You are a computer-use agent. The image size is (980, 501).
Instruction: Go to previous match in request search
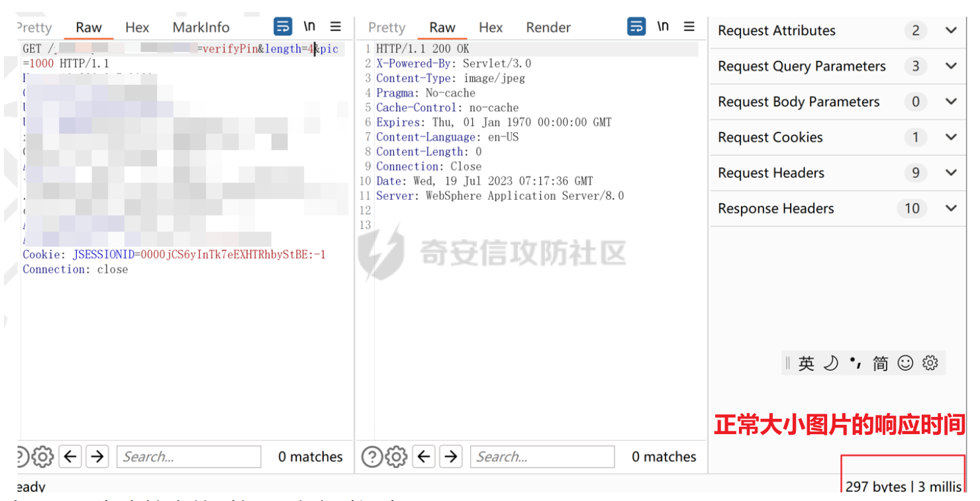pyautogui.click(x=70, y=457)
